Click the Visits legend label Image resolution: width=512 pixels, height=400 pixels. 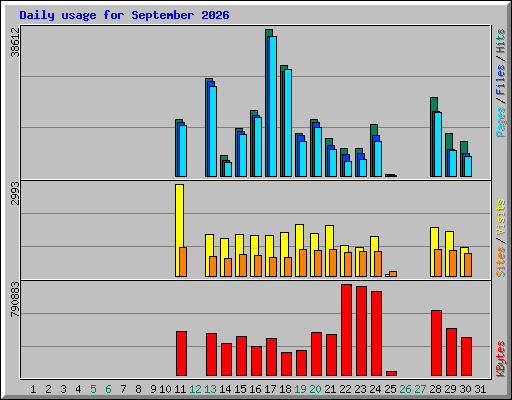500,217
